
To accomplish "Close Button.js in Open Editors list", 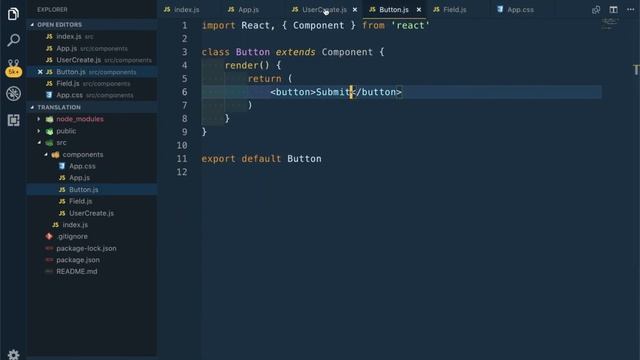I will pos(40,72).
